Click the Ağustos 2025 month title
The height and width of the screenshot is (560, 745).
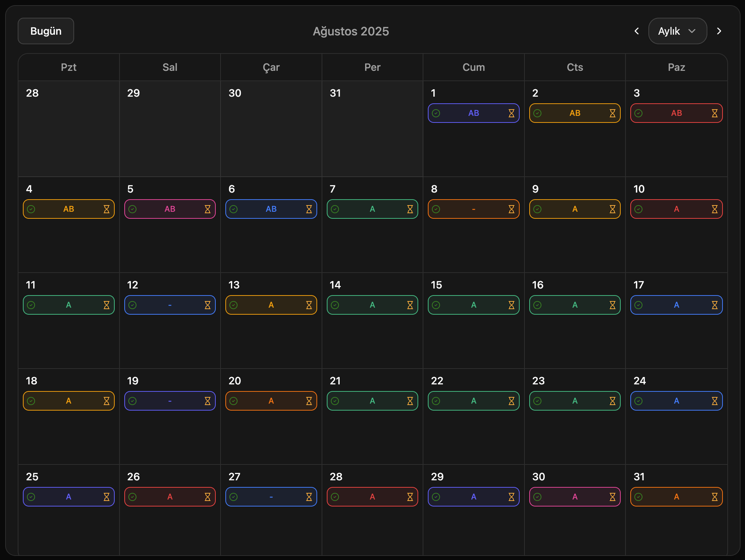point(351,31)
